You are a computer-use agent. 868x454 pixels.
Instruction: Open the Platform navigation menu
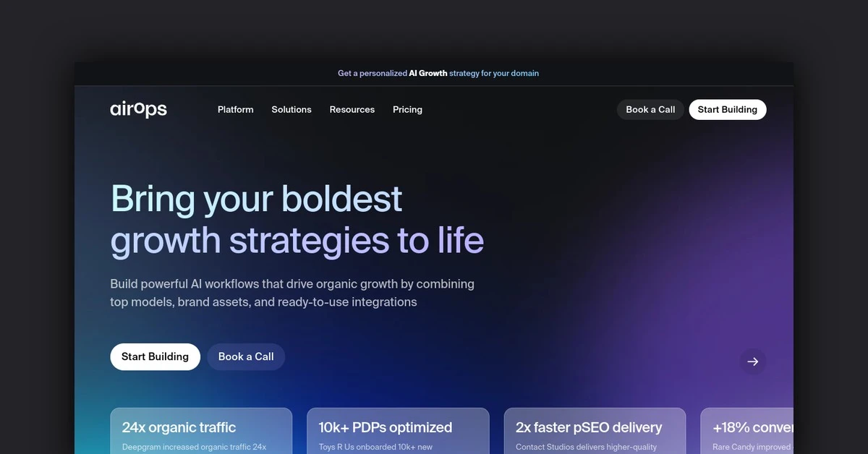[x=235, y=110]
